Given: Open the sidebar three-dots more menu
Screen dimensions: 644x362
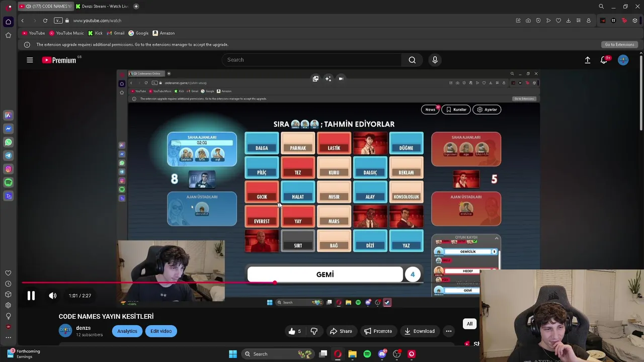Looking at the screenshot, I should pyautogui.click(x=8, y=337).
